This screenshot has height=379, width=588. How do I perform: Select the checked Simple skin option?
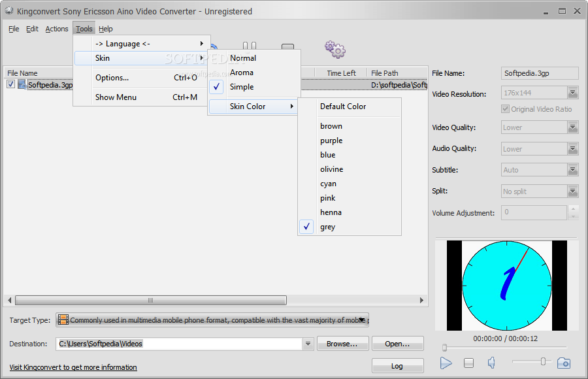click(x=254, y=87)
